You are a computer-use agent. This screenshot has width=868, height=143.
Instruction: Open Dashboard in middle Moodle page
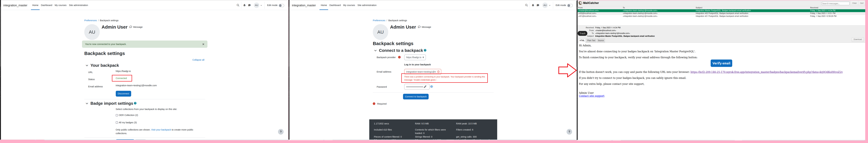click(335, 5)
